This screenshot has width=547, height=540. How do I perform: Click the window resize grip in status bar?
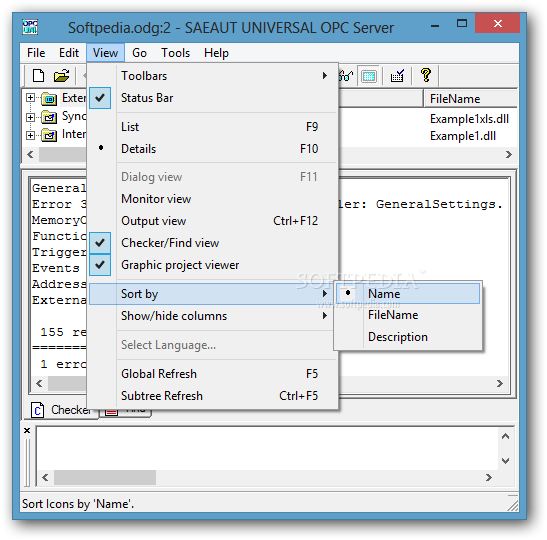[x=512, y=505]
